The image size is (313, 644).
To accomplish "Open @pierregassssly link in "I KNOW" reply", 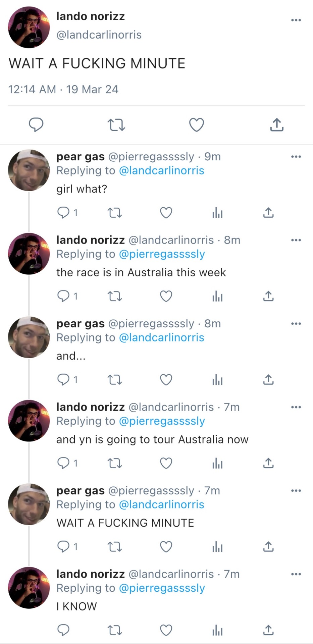I will coord(162,588).
